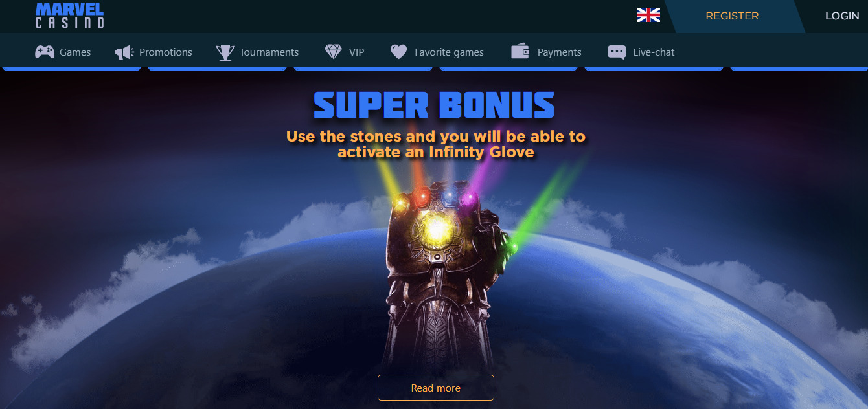
Task: Click the trophy Tournaments icon
Action: tap(225, 52)
